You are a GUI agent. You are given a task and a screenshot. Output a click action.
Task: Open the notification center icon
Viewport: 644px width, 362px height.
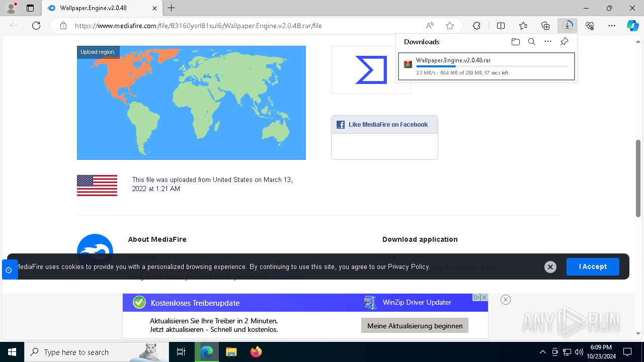tap(627, 352)
